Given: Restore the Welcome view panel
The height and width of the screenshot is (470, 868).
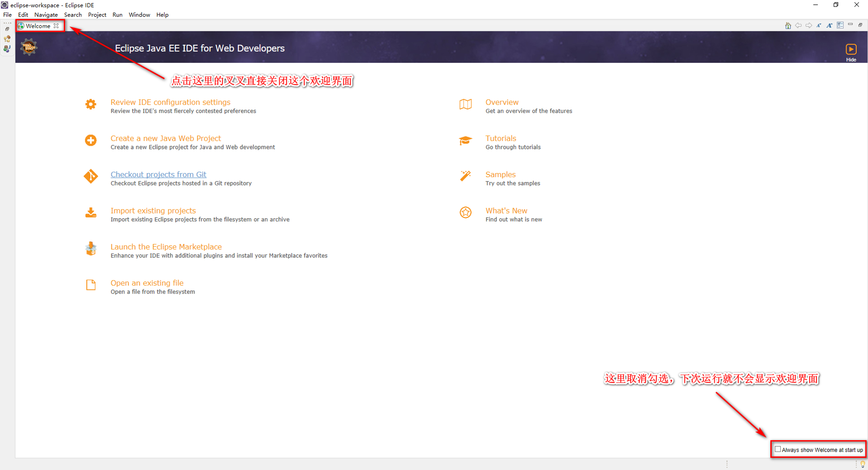Looking at the screenshot, I should (x=860, y=25).
